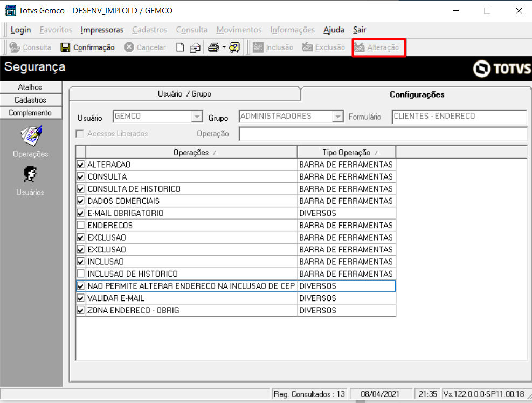Image resolution: width=532 pixels, height=403 pixels.
Task: Toggle the Acessos Liberados checkbox
Action: tap(80, 134)
